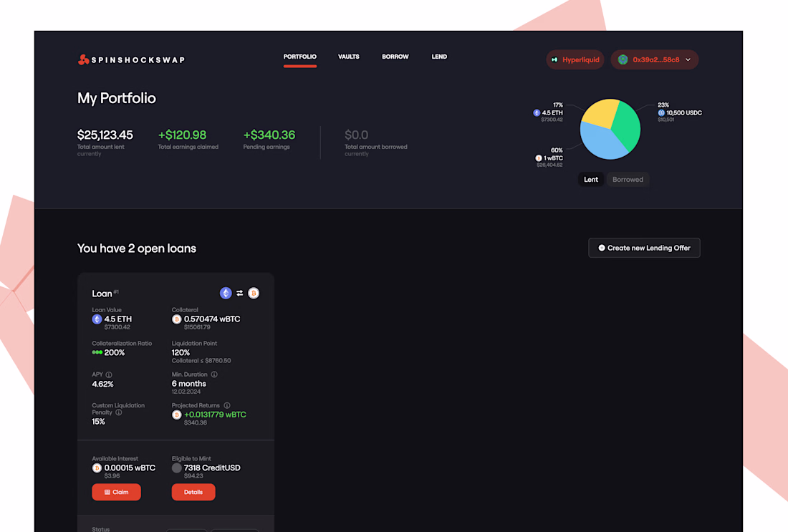This screenshot has height=532, width=788.
Task: Click the ETH icon beside 4.5 ETH loan value
Action: 97,319
